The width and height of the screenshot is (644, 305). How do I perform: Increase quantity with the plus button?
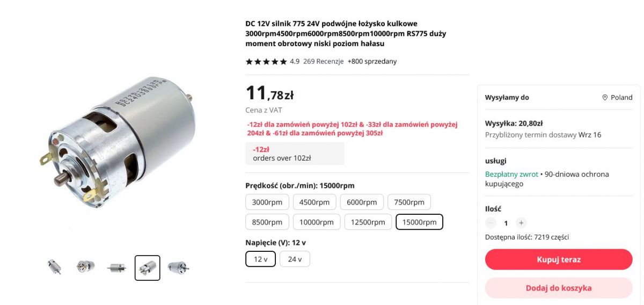521,223
